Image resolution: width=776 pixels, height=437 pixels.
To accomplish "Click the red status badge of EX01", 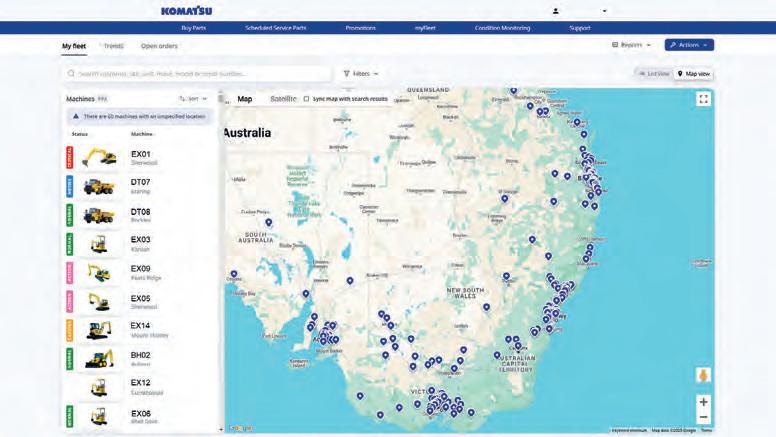I will [x=69, y=157].
